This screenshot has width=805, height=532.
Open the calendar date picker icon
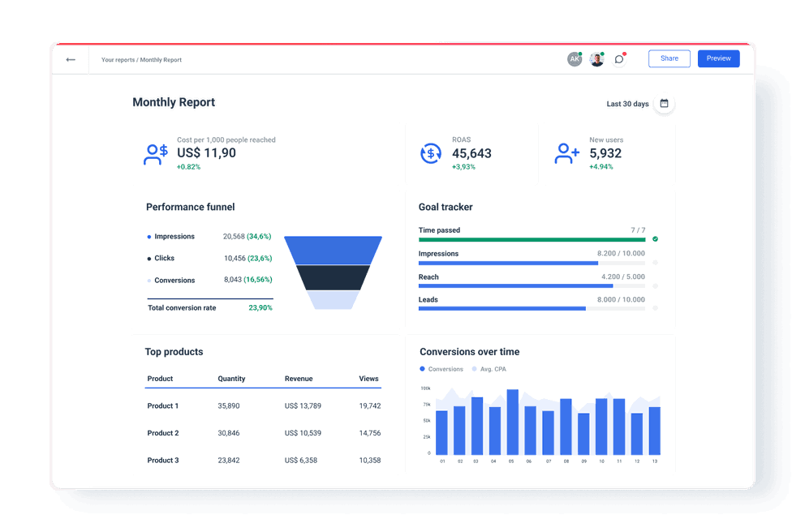[x=664, y=104]
